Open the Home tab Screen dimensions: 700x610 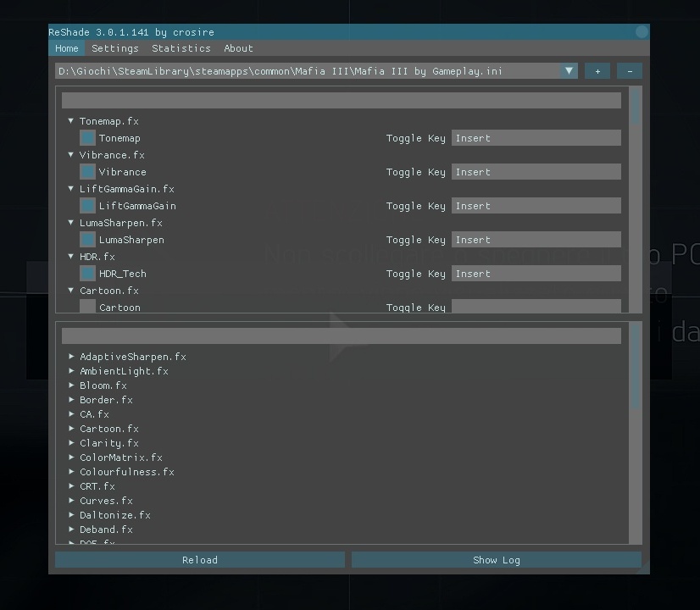(x=66, y=48)
